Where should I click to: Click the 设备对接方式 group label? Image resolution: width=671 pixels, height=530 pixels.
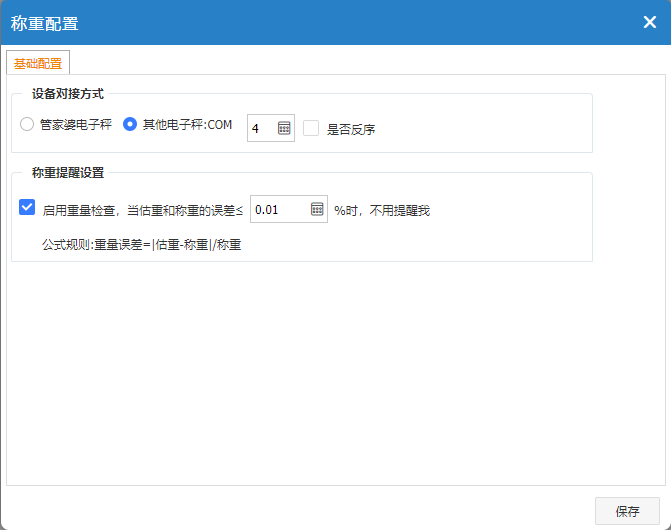[x=68, y=94]
